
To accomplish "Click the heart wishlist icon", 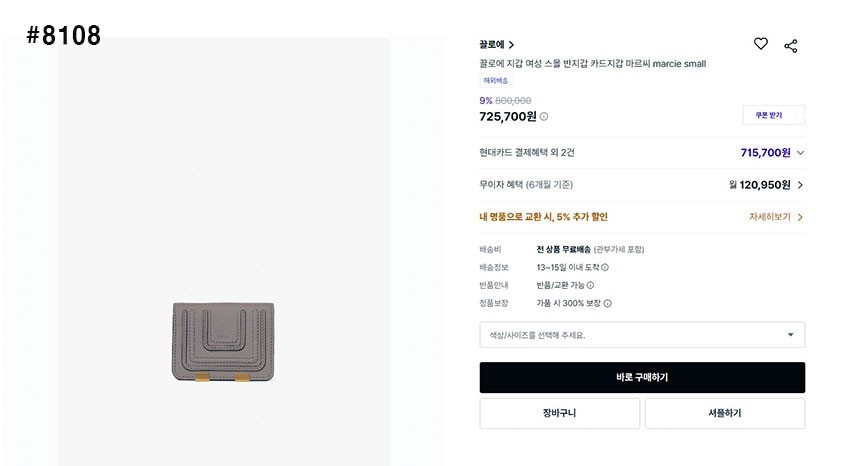I will tap(761, 44).
